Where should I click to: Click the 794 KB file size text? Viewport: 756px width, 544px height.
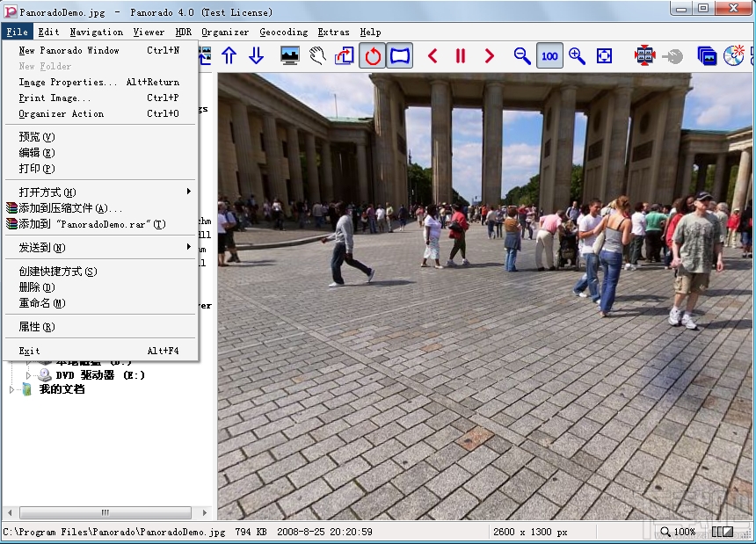click(x=251, y=532)
